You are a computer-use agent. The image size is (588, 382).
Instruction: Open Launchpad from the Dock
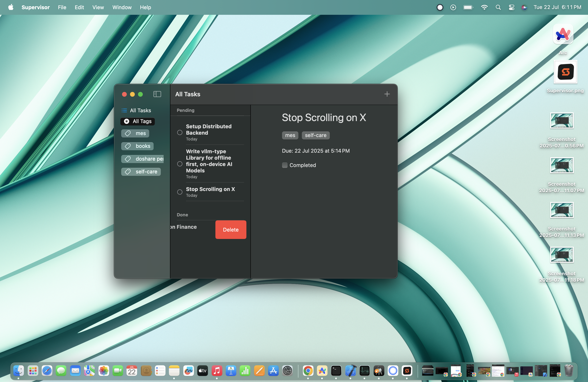click(x=33, y=371)
